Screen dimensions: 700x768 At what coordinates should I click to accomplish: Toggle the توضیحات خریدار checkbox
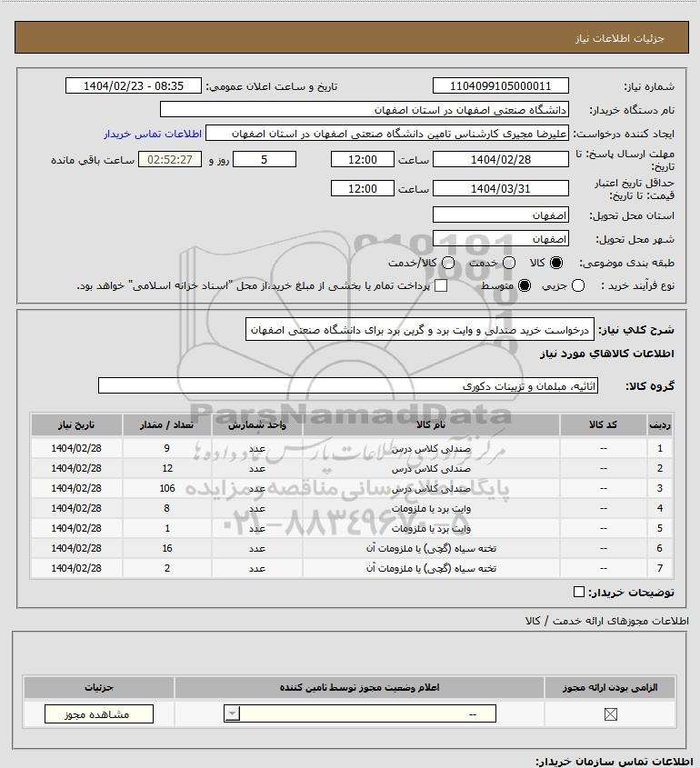579,593
